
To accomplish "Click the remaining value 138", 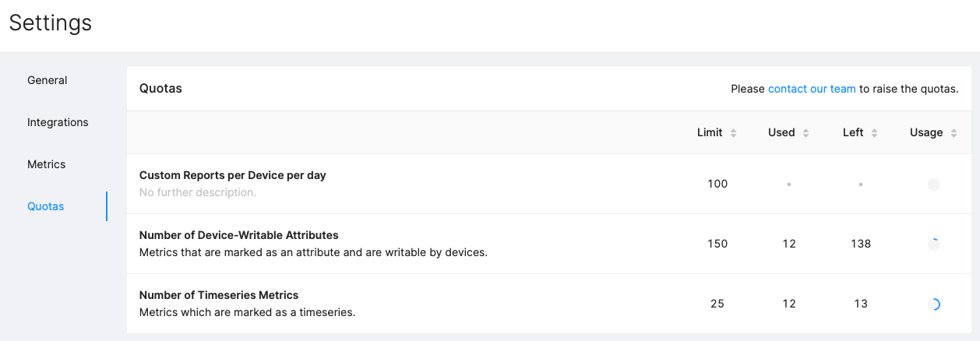I will click(861, 244).
